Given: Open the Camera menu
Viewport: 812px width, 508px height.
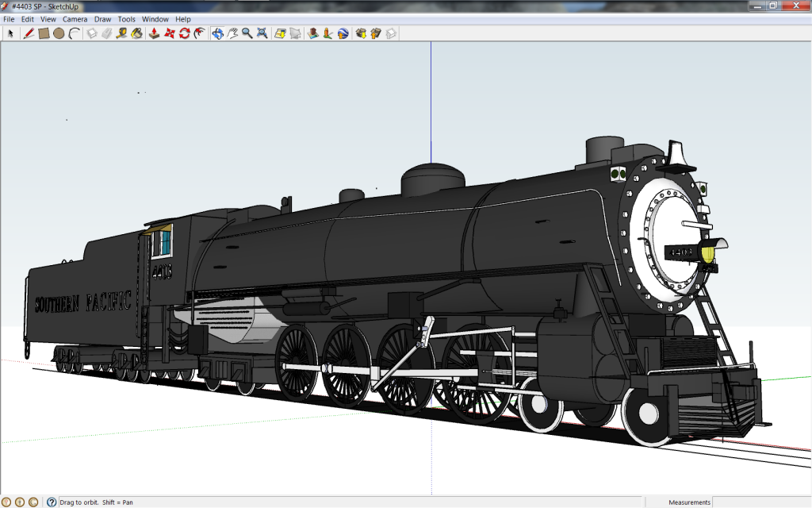Looking at the screenshot, I should tap(75, 19).
